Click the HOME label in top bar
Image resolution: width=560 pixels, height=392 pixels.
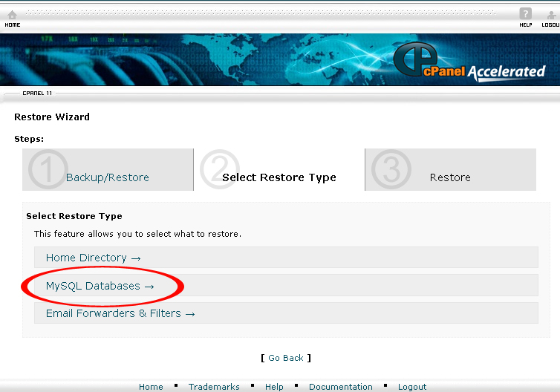tap(13, 25)
